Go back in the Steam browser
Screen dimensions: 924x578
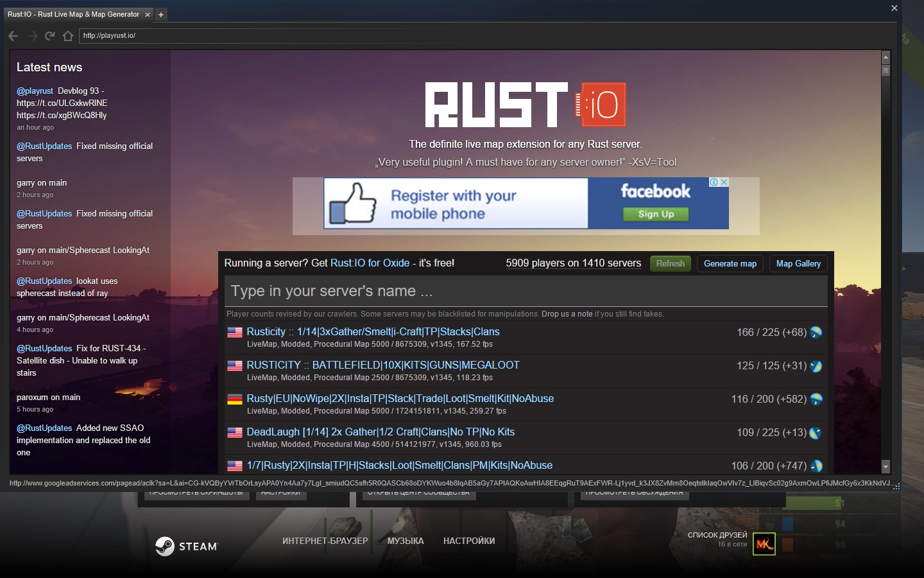click(x=13, y=35)
